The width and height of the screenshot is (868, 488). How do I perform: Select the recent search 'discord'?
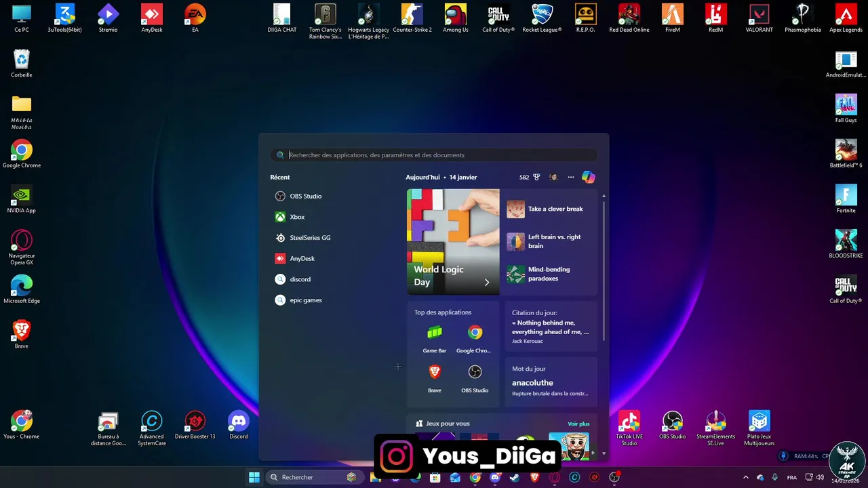click(293, 279)
